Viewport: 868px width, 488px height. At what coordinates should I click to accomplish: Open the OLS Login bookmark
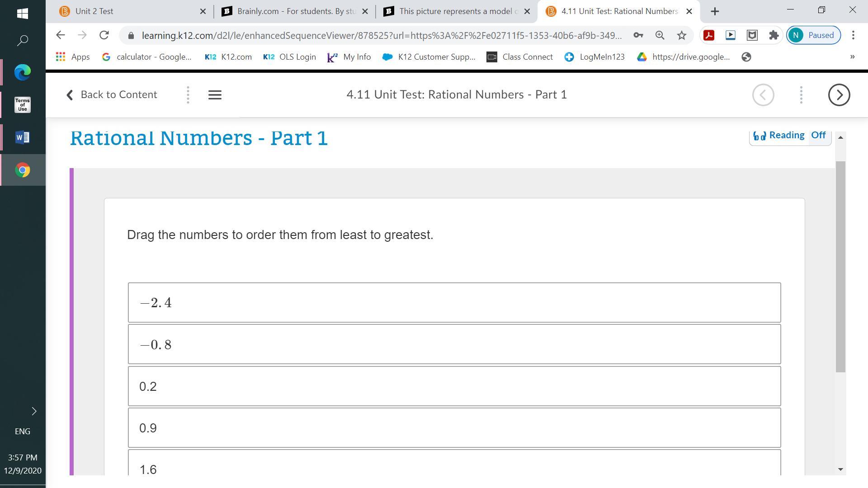(x=289, y=57)
